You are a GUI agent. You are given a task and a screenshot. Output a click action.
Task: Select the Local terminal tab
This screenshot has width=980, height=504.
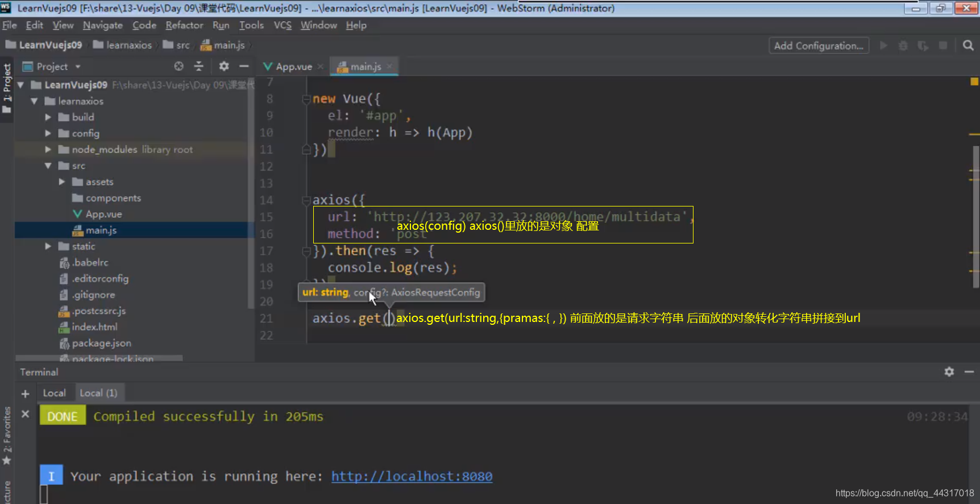54,393
